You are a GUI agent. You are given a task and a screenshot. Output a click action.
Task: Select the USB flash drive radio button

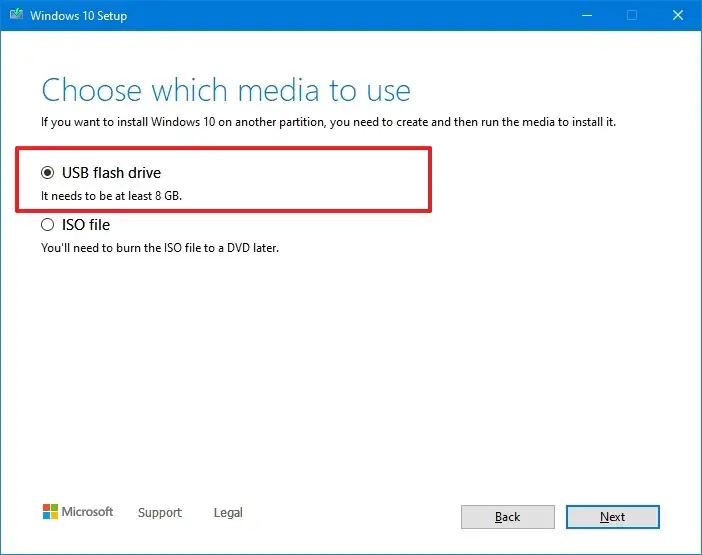pyautogui.click(x=48, y=173)
